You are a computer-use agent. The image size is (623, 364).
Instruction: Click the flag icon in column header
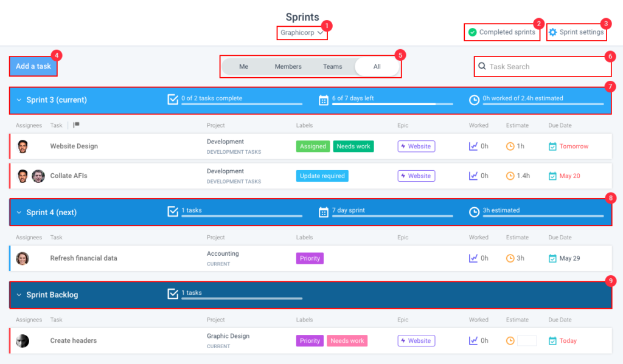pos(77,125)
